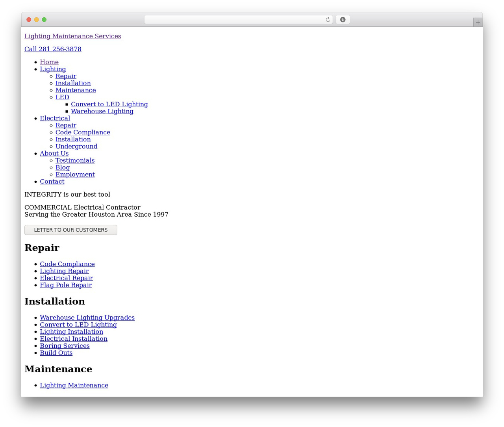Open the Lighting Installation link
Screen dimensions: 504x427
tap(71, 332)
